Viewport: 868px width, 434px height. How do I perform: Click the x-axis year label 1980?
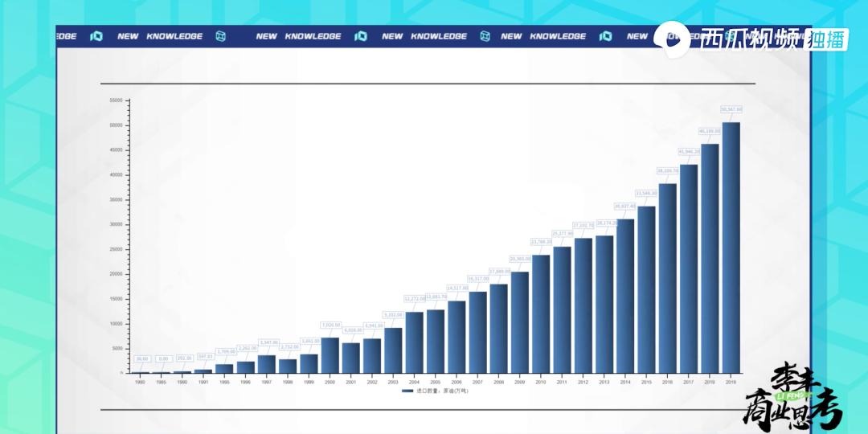[x=140, y=382]
